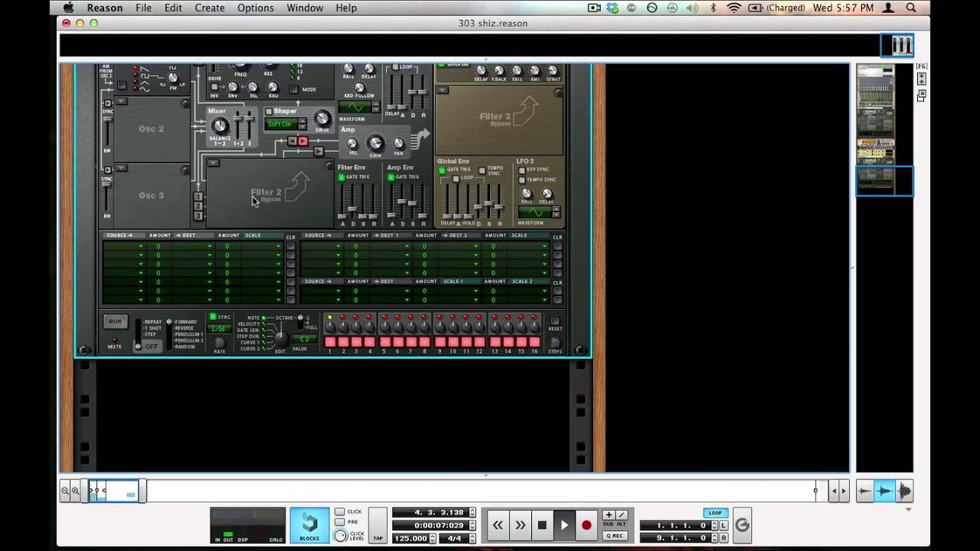Click the oscillator routing button 1
The height and width of the screenshot is (551, 980).
[198, 197]
